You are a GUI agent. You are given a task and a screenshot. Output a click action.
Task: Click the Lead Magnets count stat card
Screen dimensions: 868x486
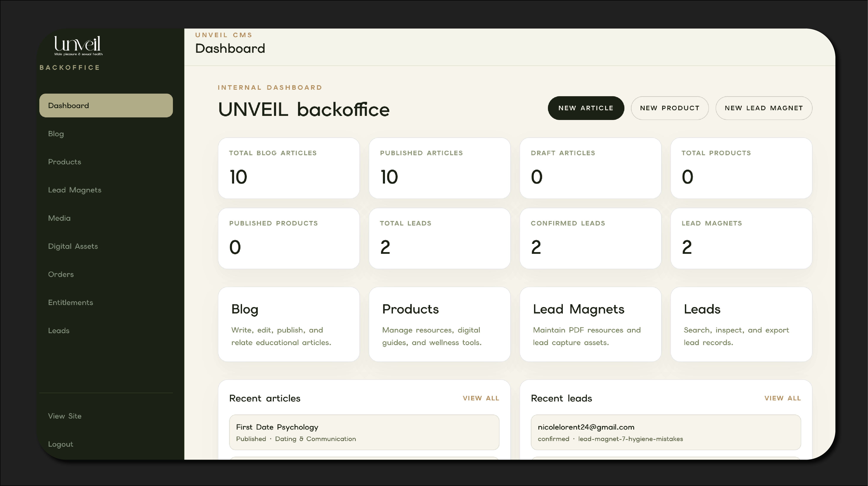[x=741, y=239]
